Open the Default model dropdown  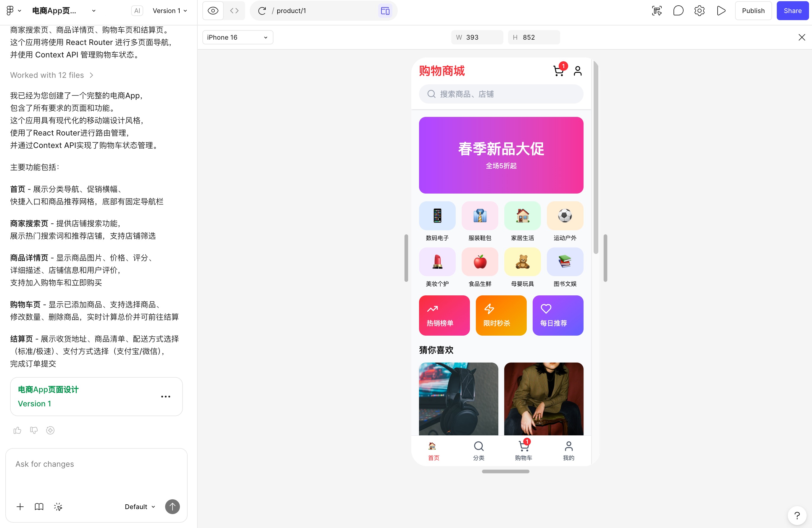pyautogui.click(x=140, y=507)
